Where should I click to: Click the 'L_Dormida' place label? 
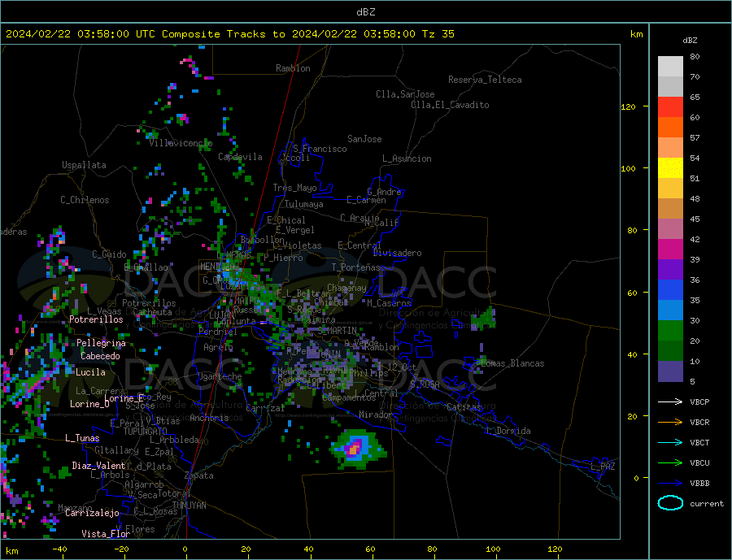pos(509,431)
